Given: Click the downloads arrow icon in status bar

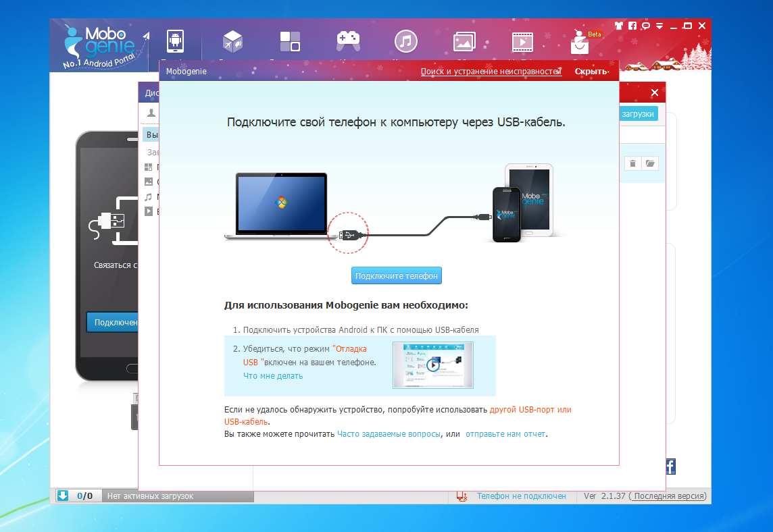Looking at the screenshot, I should click(x=63, y=496).
